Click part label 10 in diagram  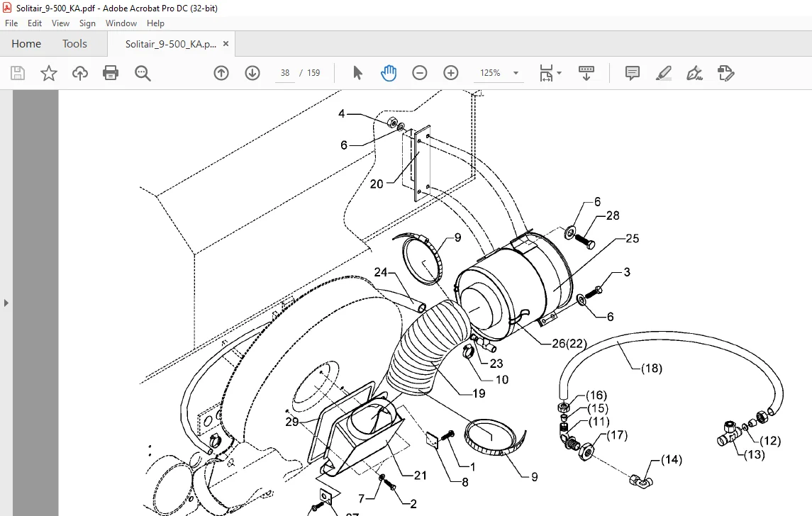[502, 380]
